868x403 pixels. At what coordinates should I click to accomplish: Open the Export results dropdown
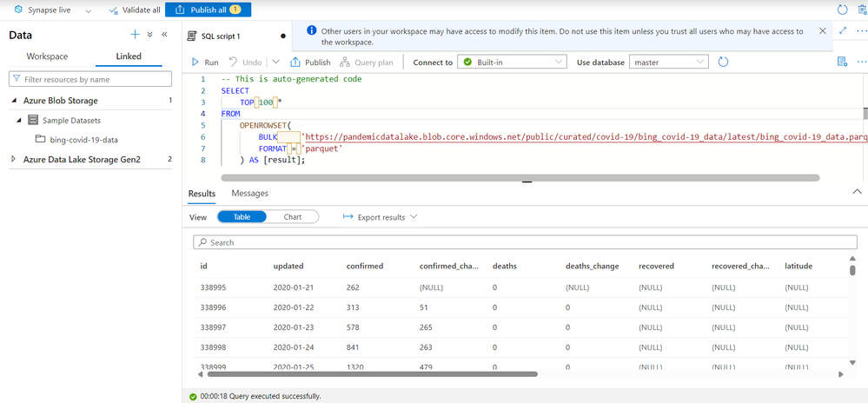[x=380, y=217]
